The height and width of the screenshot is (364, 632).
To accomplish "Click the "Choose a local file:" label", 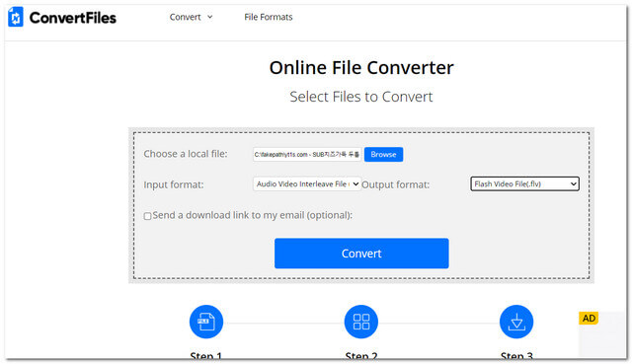I will click(x=186, y=154).
